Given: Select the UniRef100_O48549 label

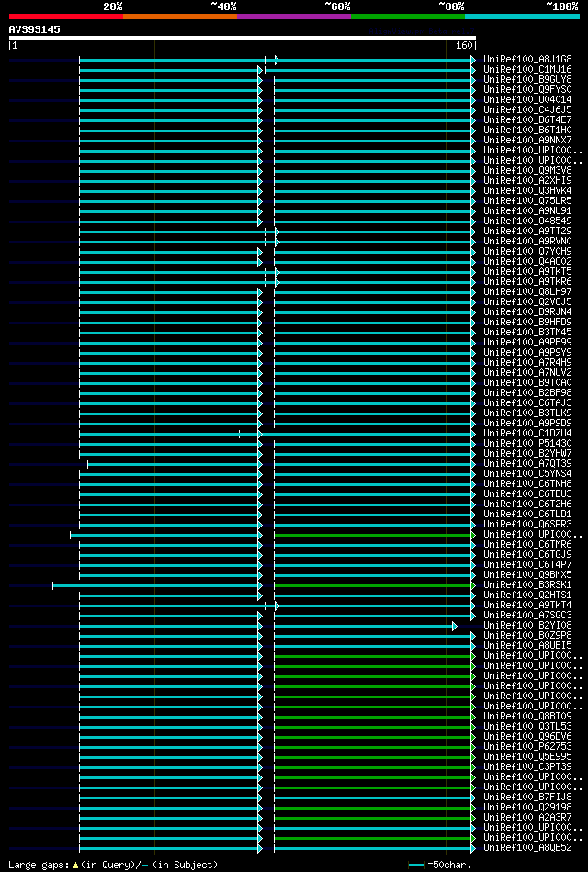Looking at the screenshot, I should (x=527, y=221).
